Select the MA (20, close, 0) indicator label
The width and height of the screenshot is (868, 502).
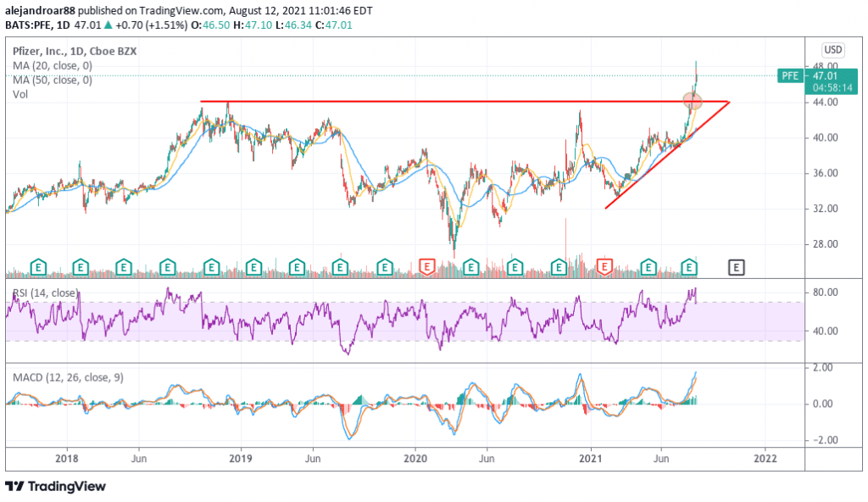[x=53, y=65]
